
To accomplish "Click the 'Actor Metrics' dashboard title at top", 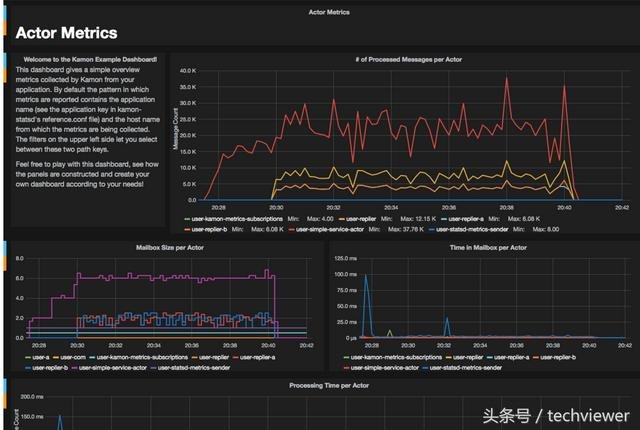I will pyautogui.click(x=329, y=12).
